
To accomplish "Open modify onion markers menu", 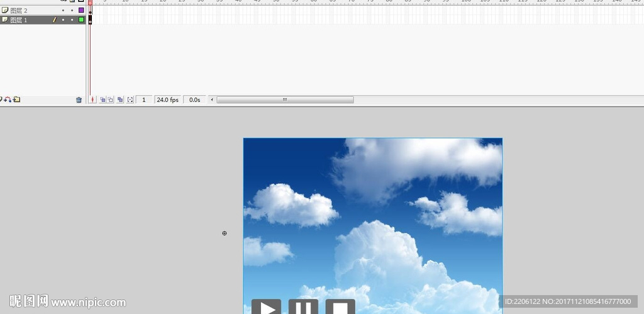I will tap(130, 99).
